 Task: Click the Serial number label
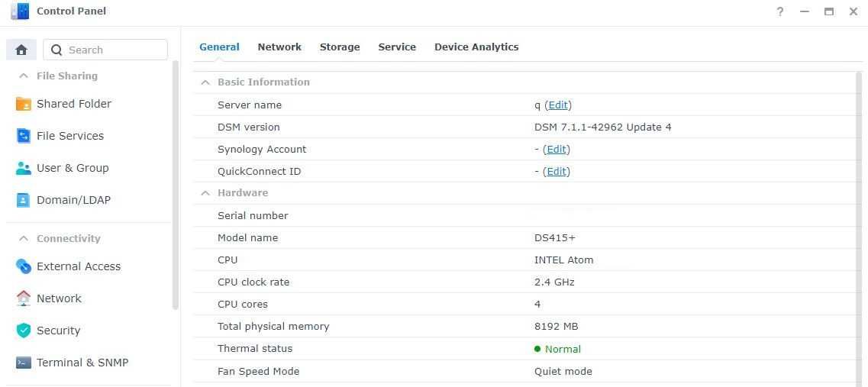[253, 215]
